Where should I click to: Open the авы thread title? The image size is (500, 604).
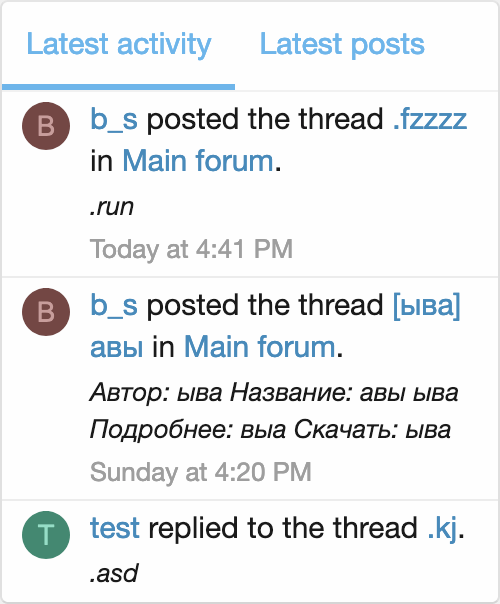117,347
